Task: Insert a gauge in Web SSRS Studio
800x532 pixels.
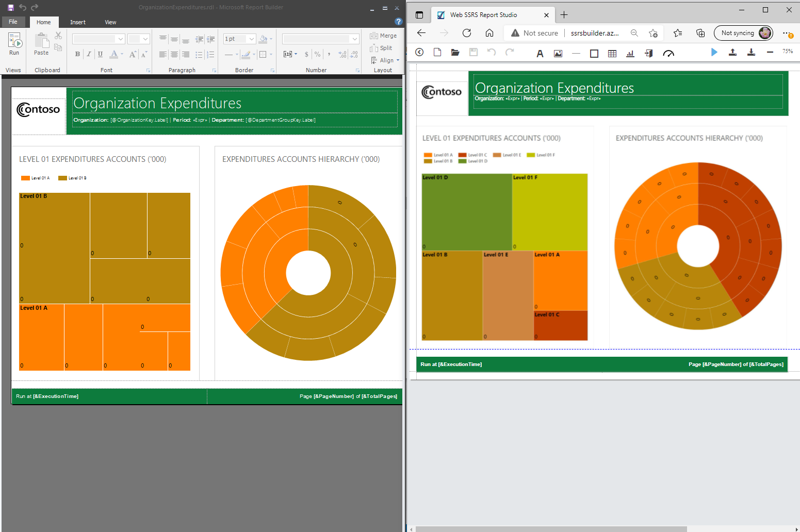Action: point(668,54)
